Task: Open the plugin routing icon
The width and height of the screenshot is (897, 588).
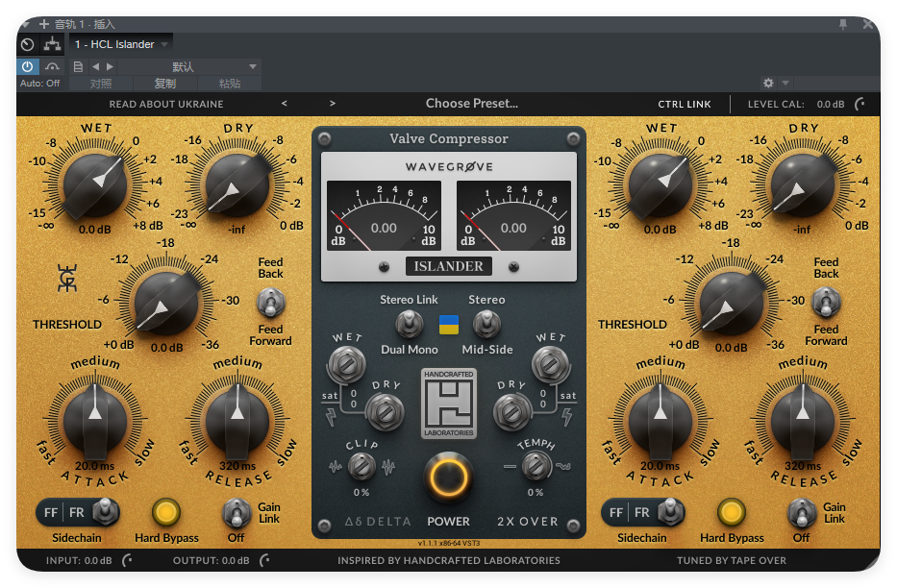Action: click(53, 44)
